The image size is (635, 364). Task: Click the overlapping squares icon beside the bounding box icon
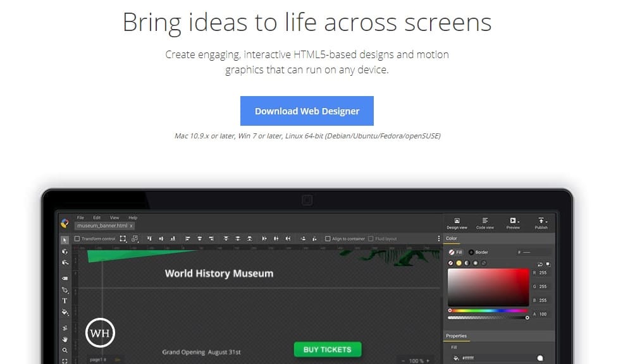click(135, 239)
